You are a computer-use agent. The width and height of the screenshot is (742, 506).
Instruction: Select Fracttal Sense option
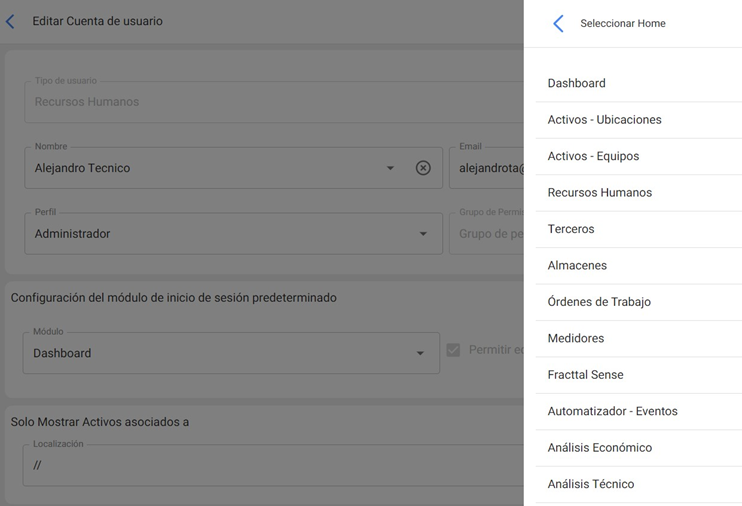(x=585, y=375)
